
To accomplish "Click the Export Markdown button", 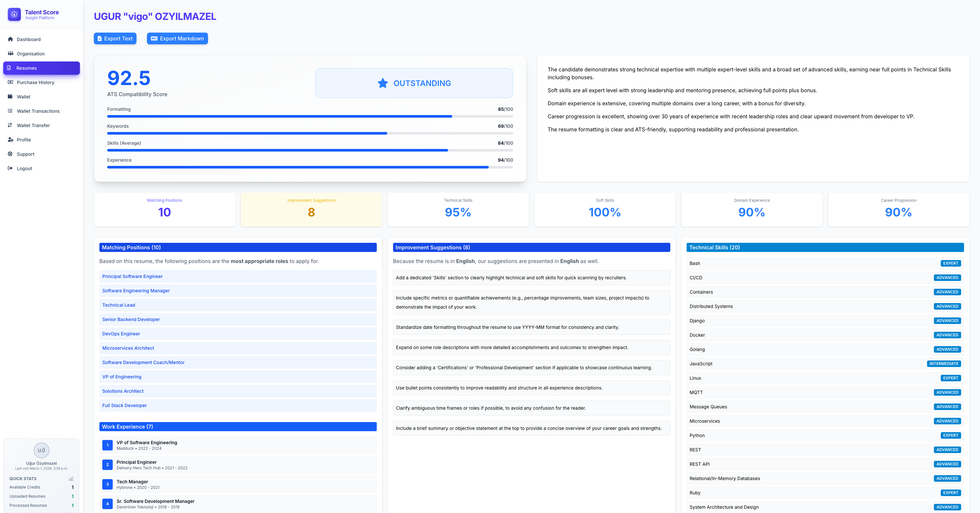I will coord(177,38).
